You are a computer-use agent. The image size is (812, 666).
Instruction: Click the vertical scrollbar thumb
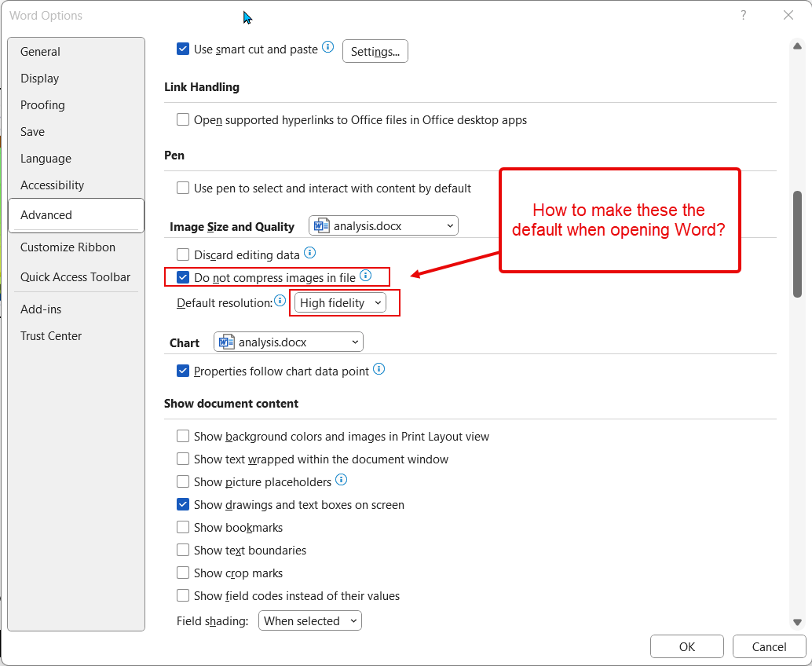798,244
